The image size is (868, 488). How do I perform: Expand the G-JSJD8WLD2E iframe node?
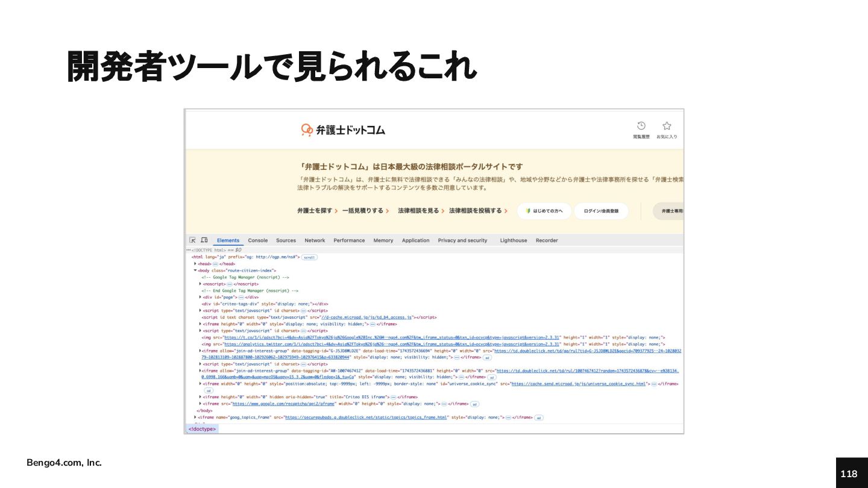[x=200, y=351]
